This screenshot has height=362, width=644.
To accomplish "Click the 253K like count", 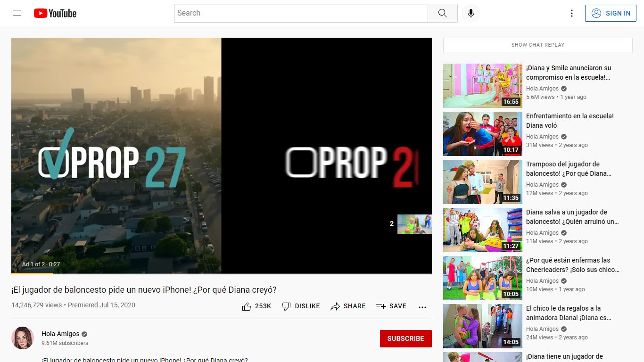I will pyautogui.click(x=263, y=306).
